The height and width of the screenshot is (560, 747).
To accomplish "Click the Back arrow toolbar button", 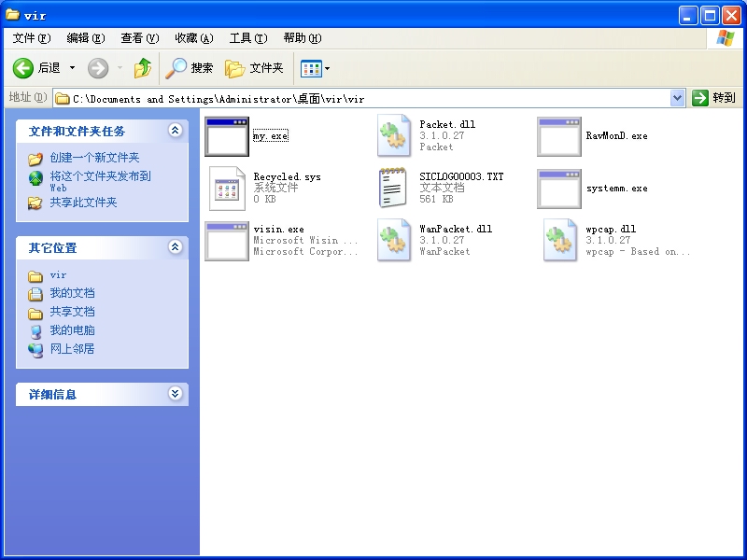I will pos(24,68).
